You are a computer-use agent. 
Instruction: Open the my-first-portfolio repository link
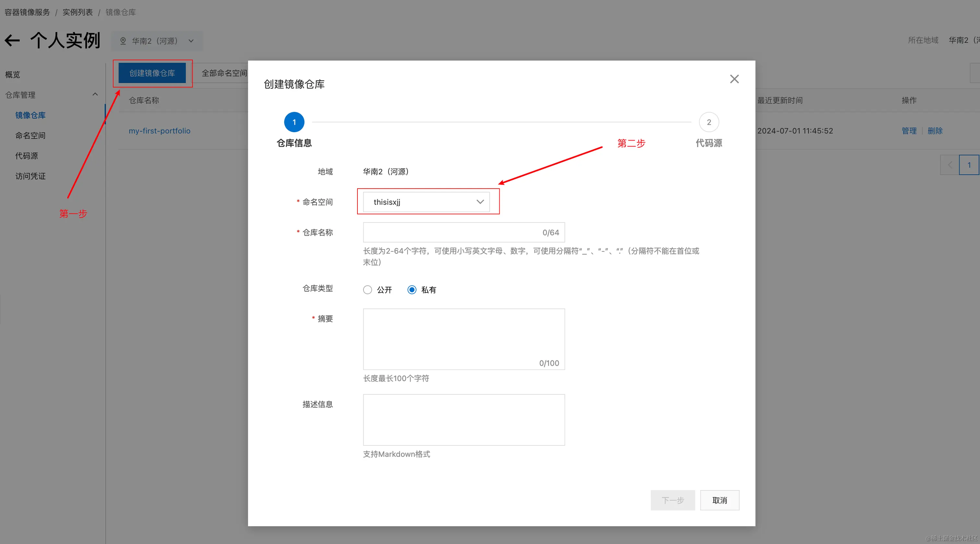pos(159,131)
